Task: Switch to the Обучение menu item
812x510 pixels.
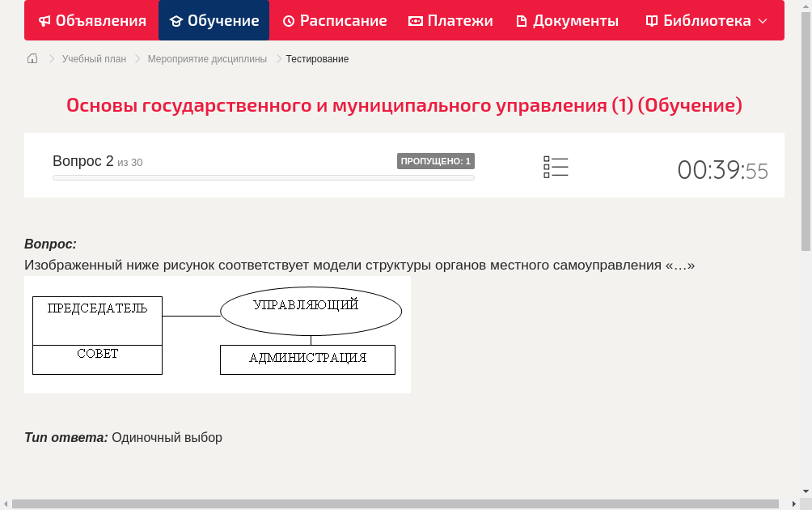Action: click(214, 20)
